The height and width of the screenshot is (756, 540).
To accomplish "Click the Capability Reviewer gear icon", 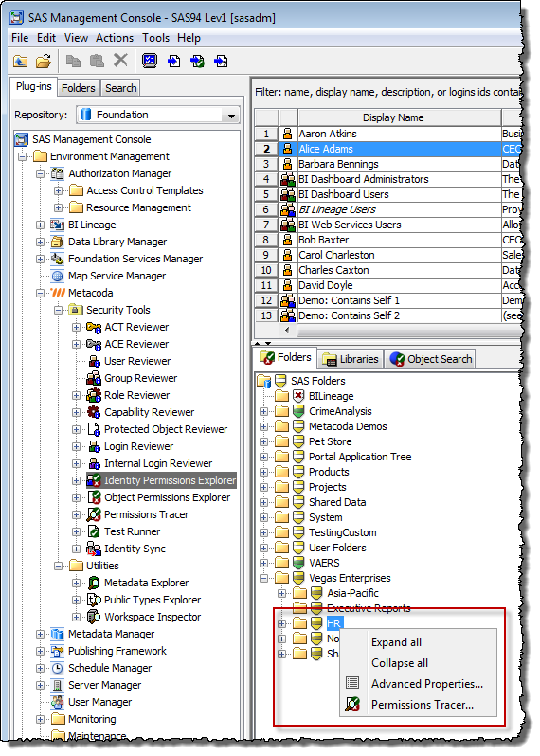I will pos(94,412).
